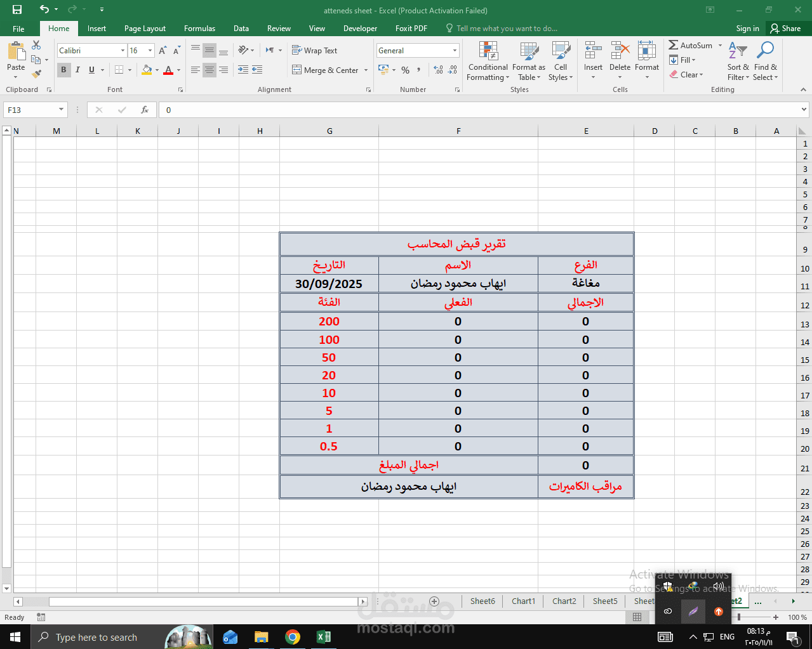Switch to the Formulas tab
The width and height of the screenshot is (812, 649).
point(199,29)
